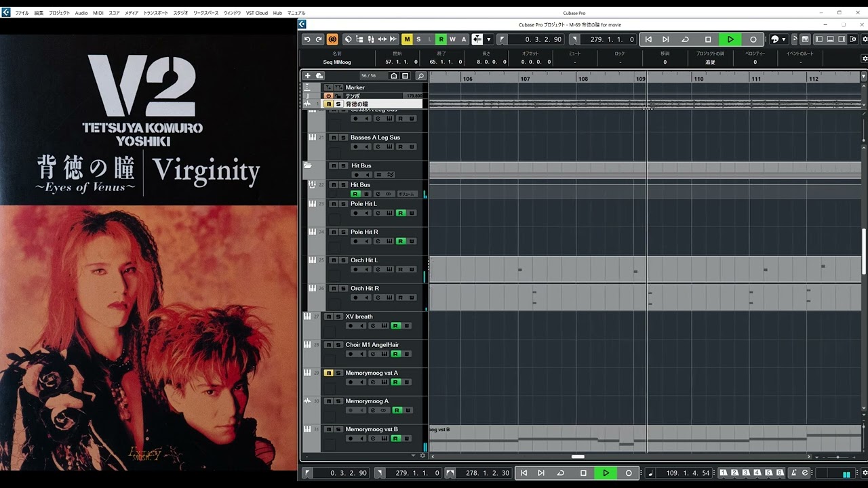
Task: Solo the Pole Hit L track
Action: coord(342,204)
